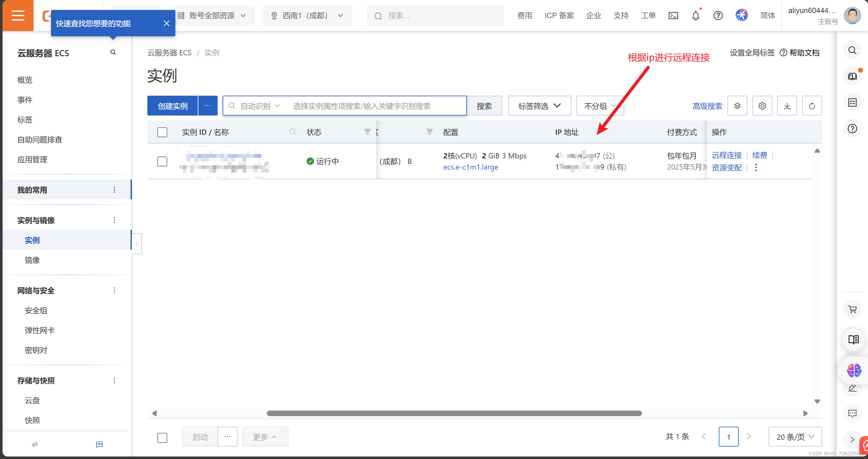This screenshot has height=459, width=868.
Task: Open 安全组 in the sidebar
Action: (x=36, y=310)
